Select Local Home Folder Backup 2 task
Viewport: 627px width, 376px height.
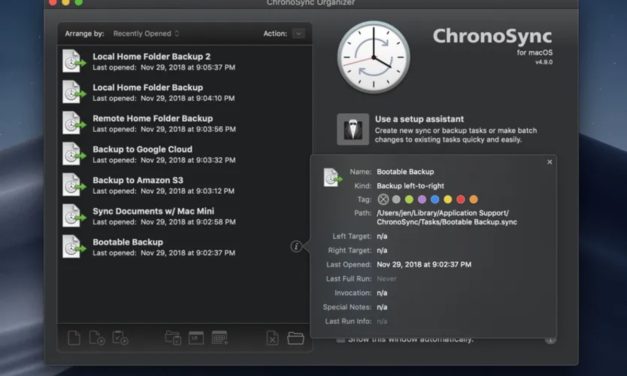point(184,61)
